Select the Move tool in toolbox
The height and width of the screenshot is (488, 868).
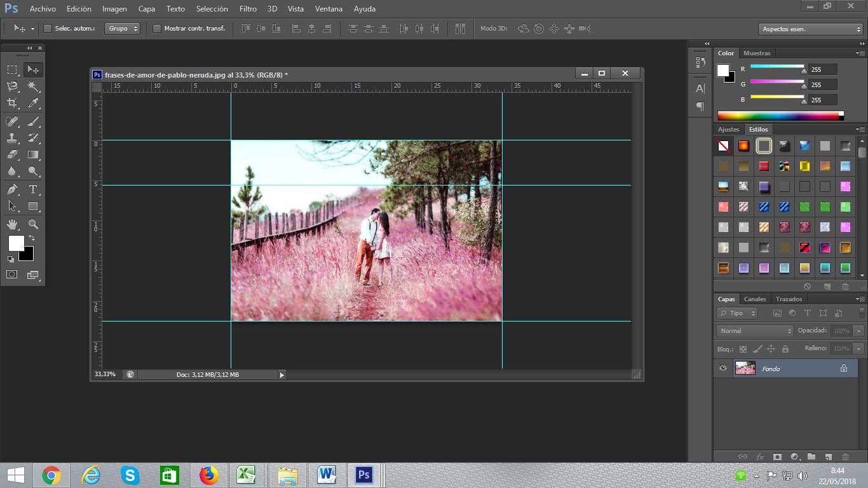33,69
